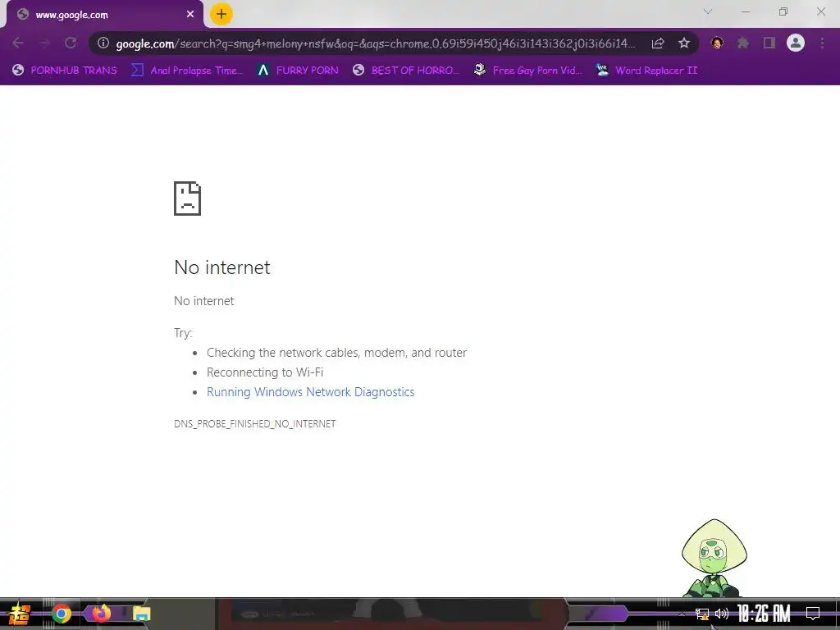Image resolution: width=840 pixels, height=630 pixels.
Task: Click the new tab plus button
Action: (x=221, y=15)
